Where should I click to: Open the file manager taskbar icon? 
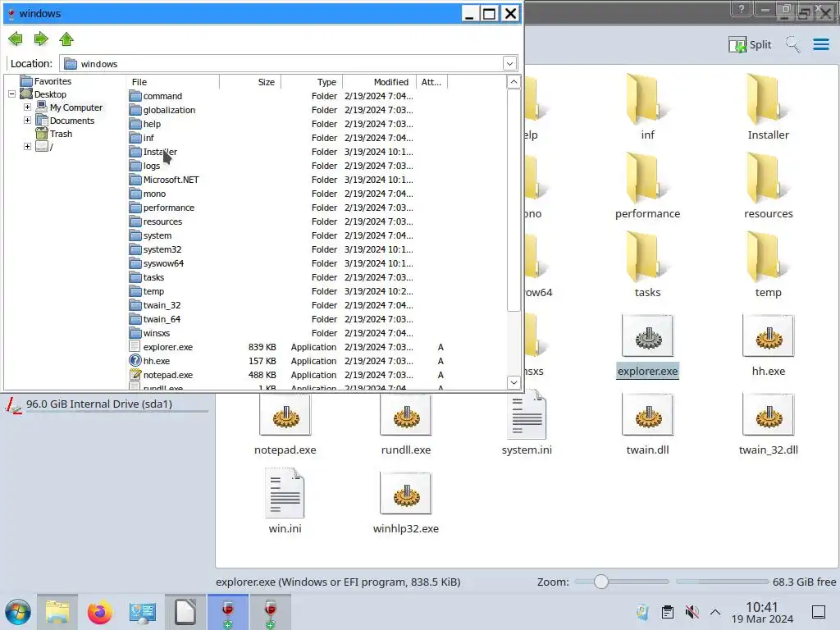(57, 612)
